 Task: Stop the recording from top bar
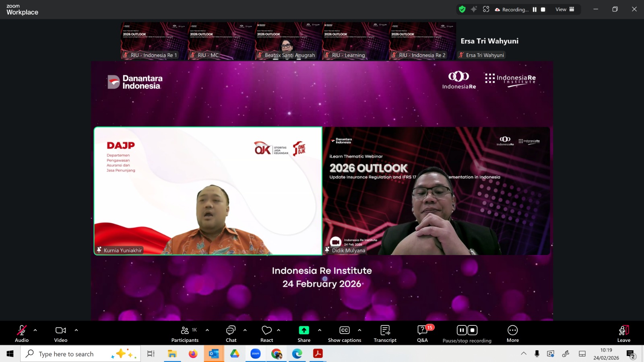point(543,10)
